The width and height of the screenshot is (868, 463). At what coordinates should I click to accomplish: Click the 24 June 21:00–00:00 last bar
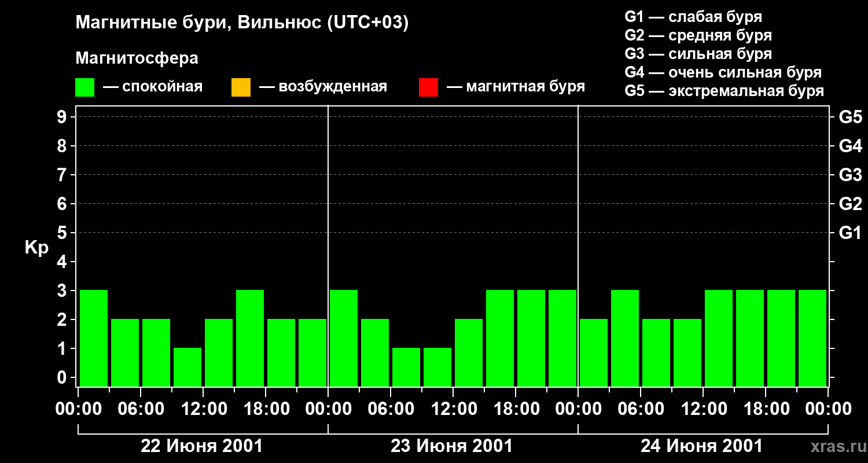812,338
